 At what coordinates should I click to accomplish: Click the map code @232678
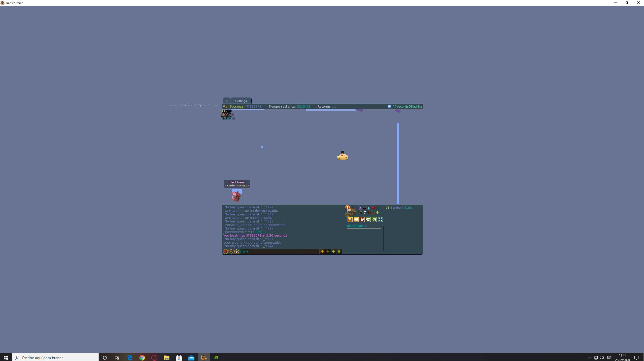pos(254,106)
